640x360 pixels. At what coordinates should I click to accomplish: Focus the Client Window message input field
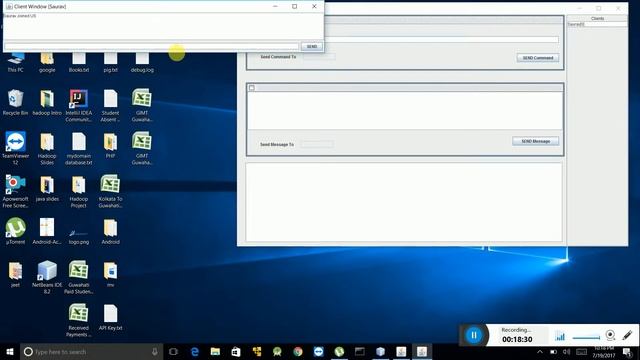pos(152,47)
